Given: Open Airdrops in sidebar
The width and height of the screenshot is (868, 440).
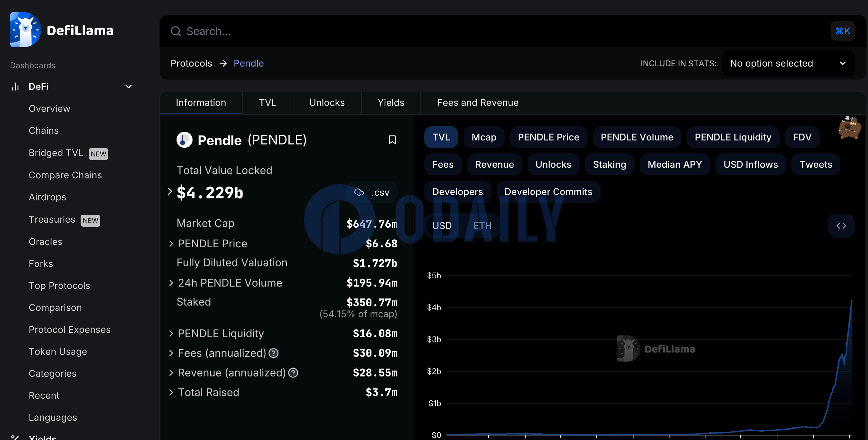Looking at the screenshot, I should tap(47, 197).
